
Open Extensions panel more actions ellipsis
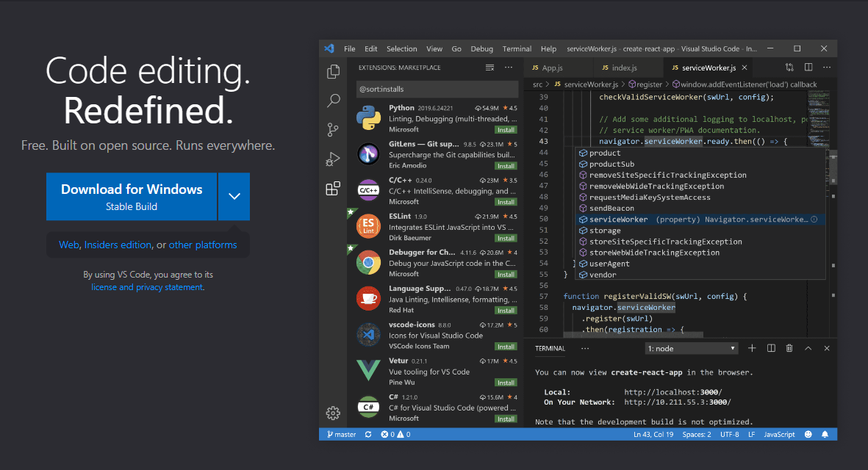tap(508, 68)
